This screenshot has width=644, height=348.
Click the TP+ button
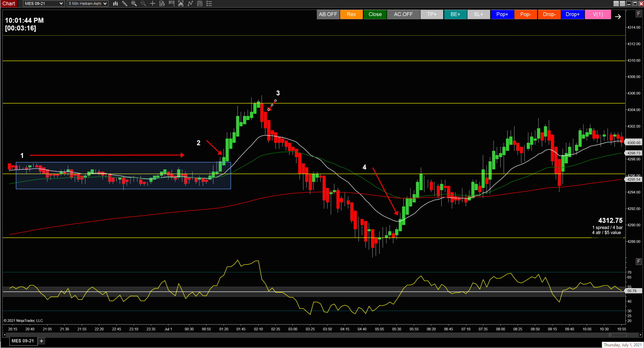pos(432,14)
